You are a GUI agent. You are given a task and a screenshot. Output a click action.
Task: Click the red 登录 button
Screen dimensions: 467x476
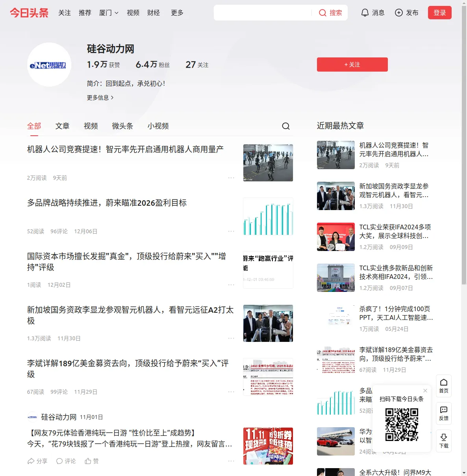pos(440,13)
